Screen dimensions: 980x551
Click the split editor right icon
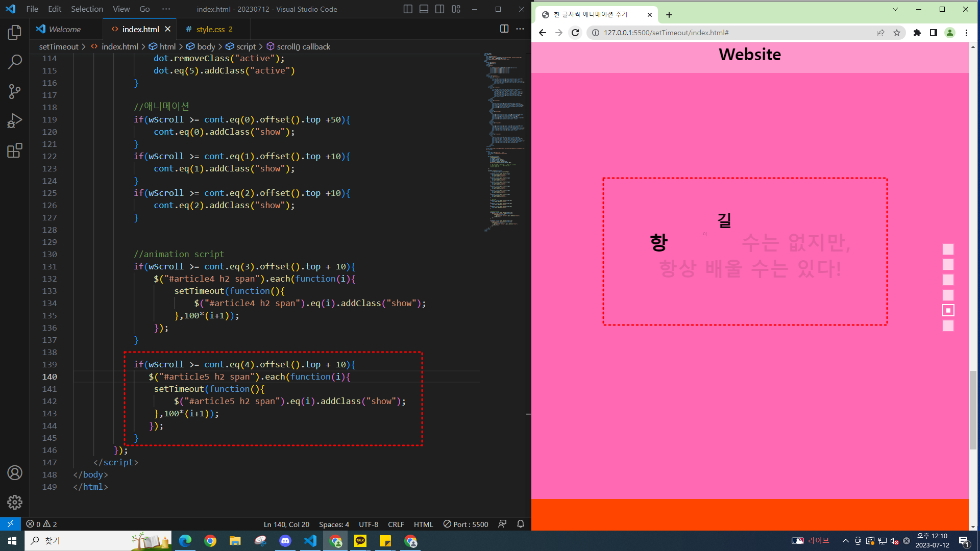(504, 29)
